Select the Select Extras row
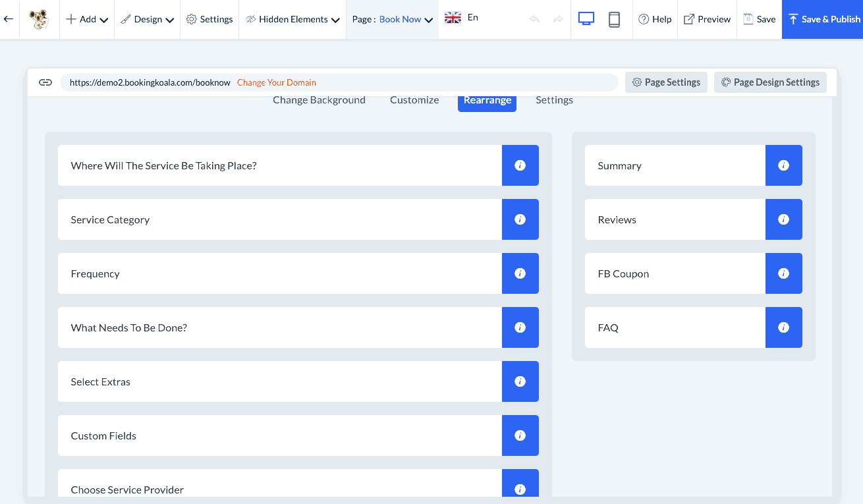The image size is (863, 504). click(x=298, y=381)
